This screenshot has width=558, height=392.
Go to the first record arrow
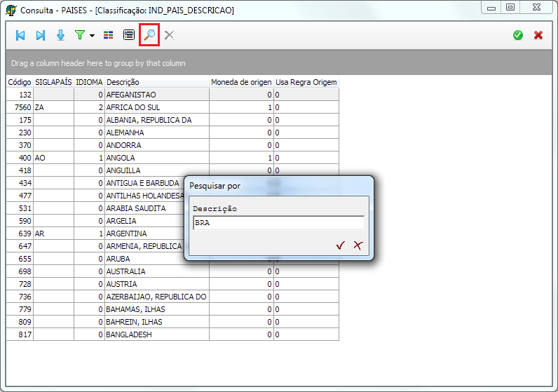pos(20,35)
